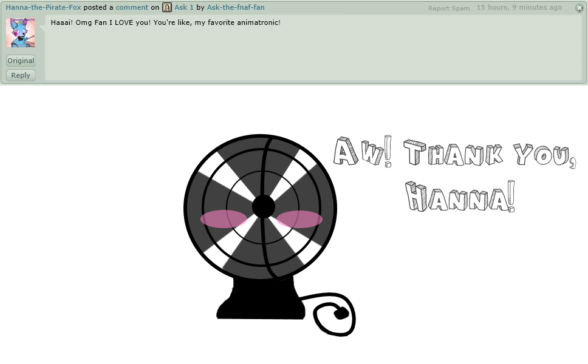
Task: Click the fan character drawing
Action: pyautogui.click(x=269, y=235)
